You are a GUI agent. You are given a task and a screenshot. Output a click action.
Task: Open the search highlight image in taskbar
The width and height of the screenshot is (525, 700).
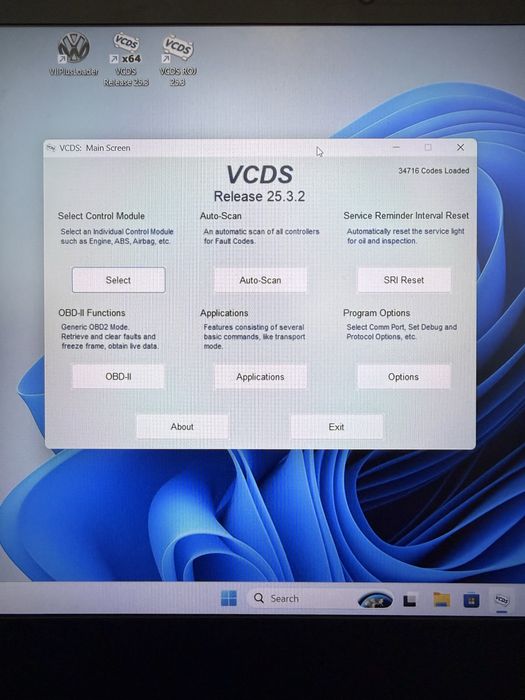375,600
